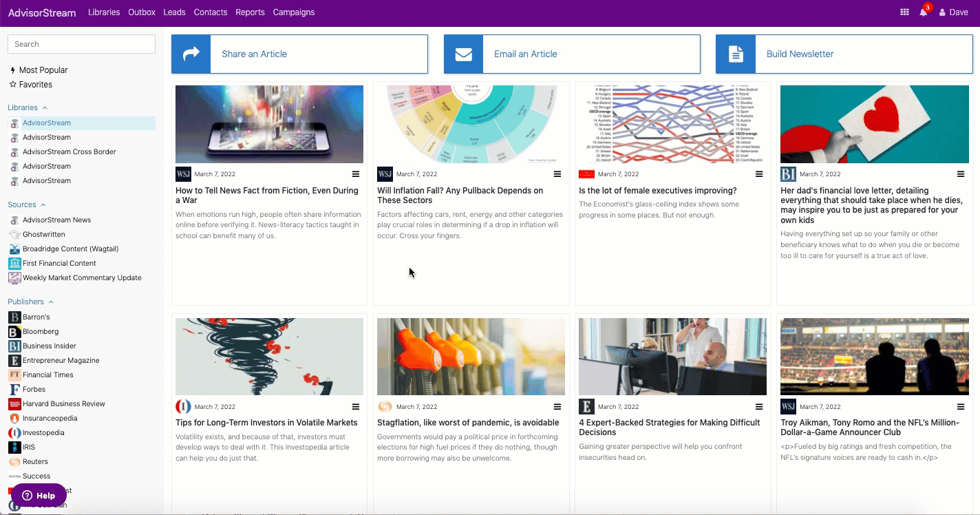This screenshot has width=980, height=515.
Task: Open the Help button
Action: [x=39, y=496]
